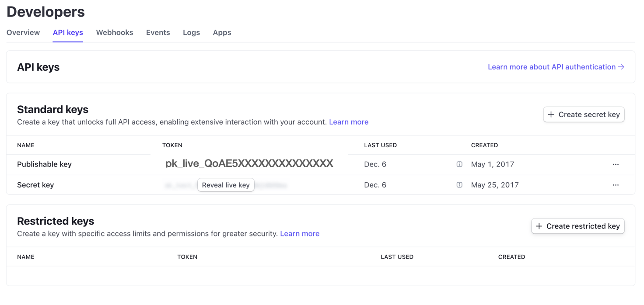
Task: Click the Create secret key button
Action: click(x=584, y=114)
